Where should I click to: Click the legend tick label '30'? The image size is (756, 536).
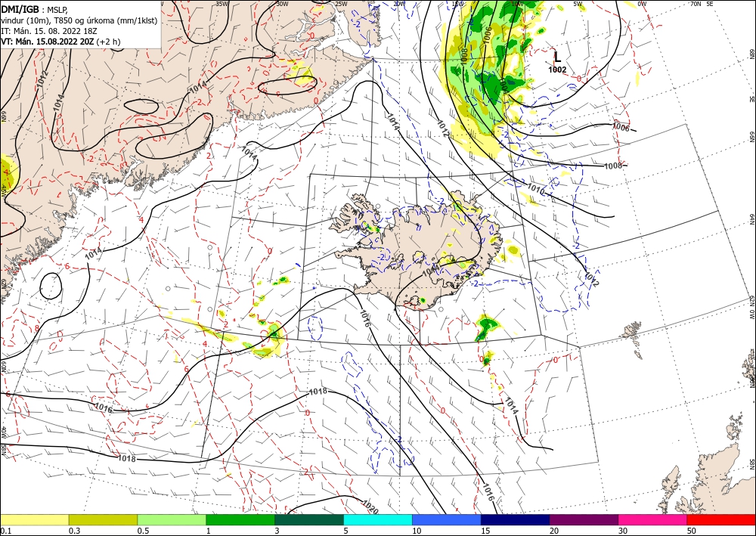coord(623,531)
